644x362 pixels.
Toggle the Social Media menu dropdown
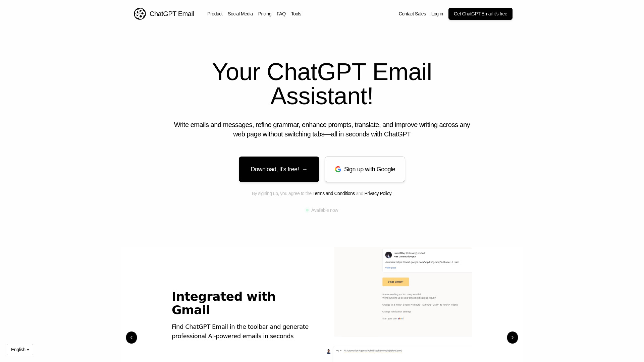coord(240,14)
